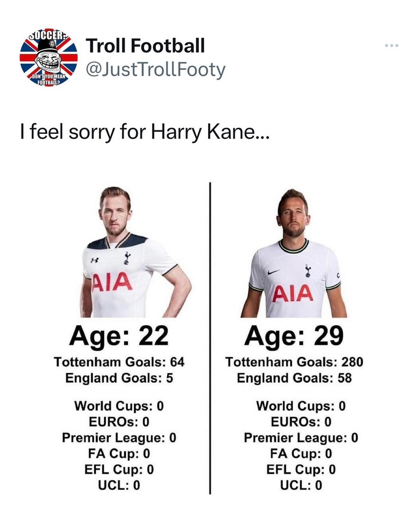Click the "England Goals: 58" line
The image size is (420, 525).
point(294,378)
